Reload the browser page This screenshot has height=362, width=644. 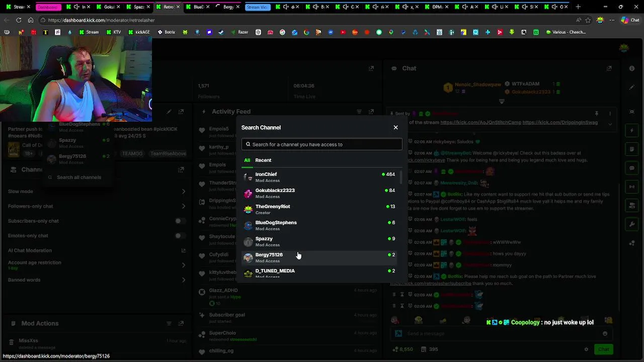[x=19, y=20]
